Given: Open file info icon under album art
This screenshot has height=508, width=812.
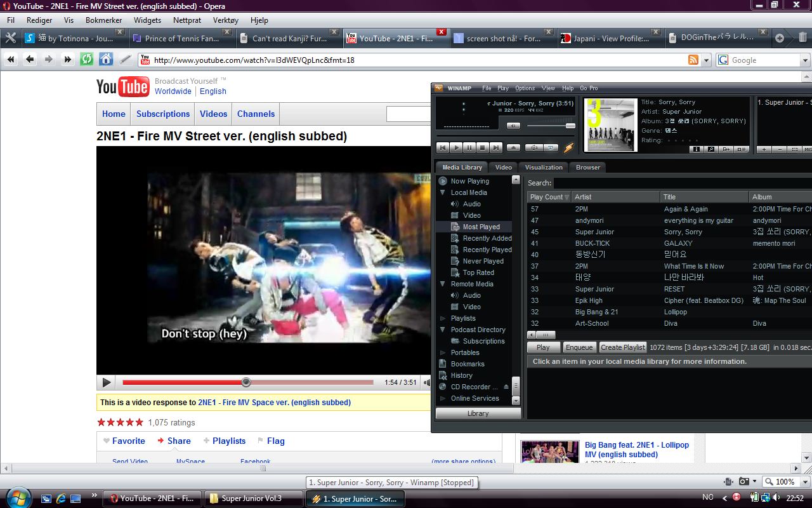Looking at the screenshot, I should [697, 149].
